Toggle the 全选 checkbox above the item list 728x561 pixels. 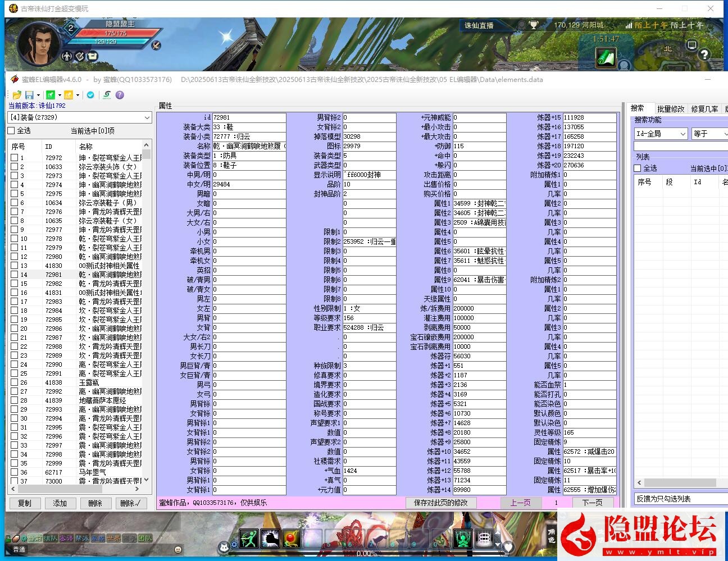[10, 130]
